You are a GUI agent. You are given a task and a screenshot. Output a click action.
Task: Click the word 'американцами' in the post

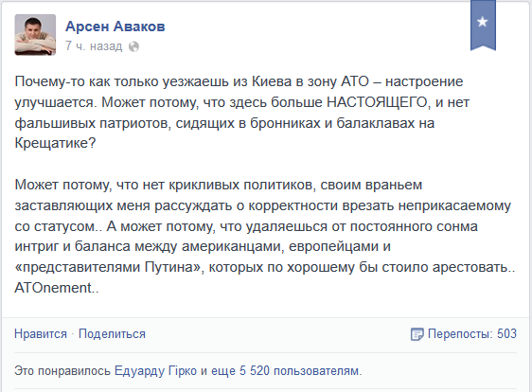pos(233,246)
